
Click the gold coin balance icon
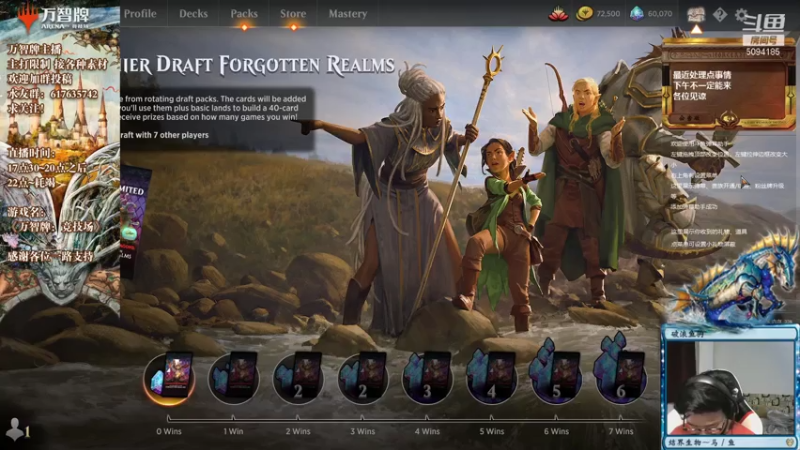pos(584,14)
